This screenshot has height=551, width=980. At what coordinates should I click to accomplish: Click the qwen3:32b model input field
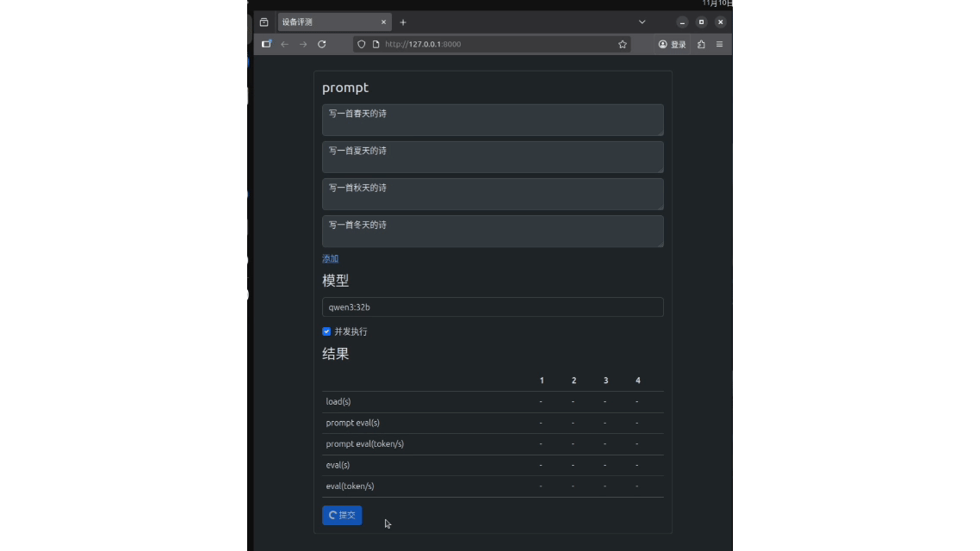492,306
